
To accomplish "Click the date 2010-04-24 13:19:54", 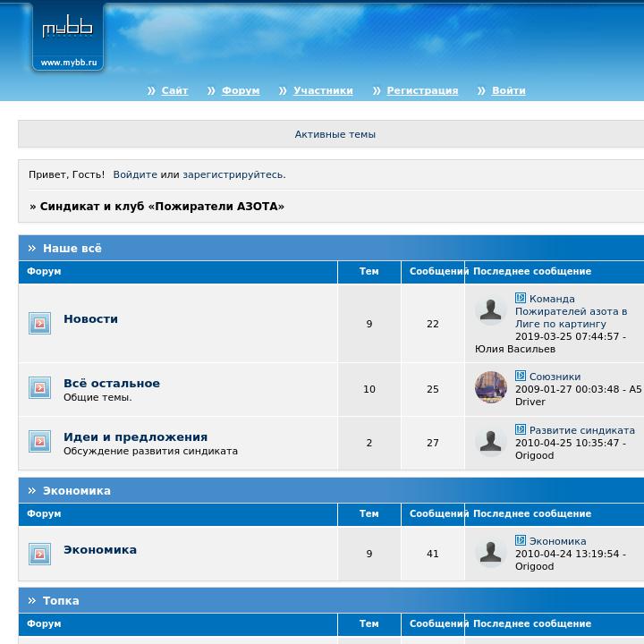I will point(567,554).
